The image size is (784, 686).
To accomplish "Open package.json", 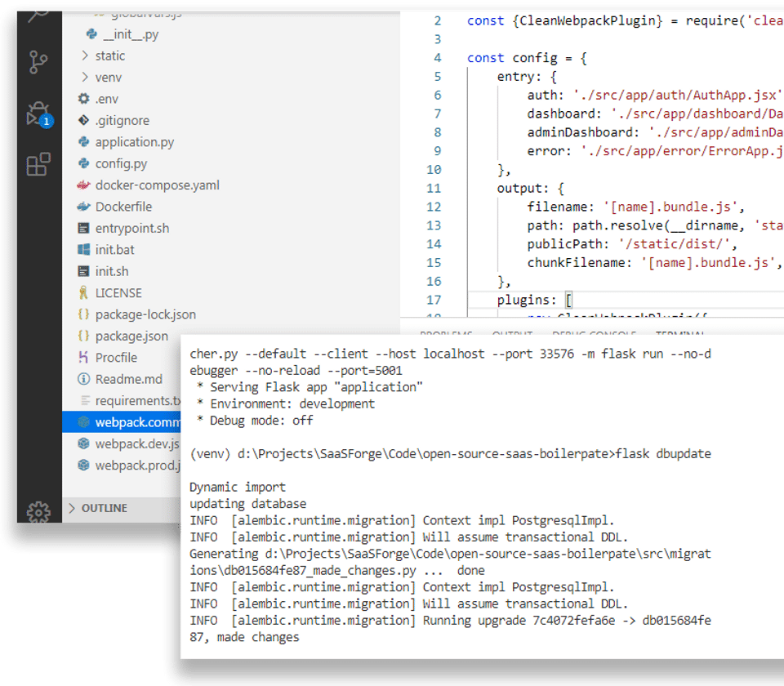I will (132, 336).
